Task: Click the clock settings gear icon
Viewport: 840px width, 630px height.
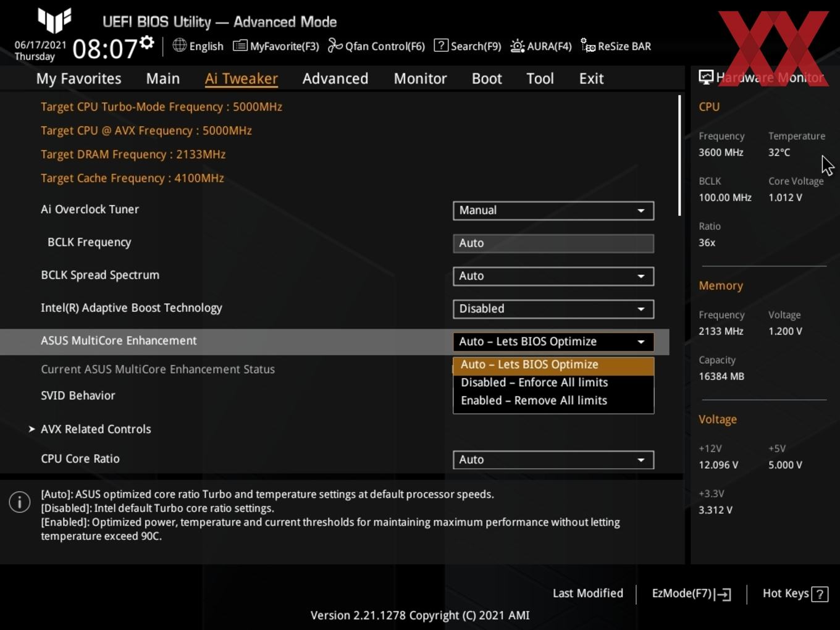Action: click(146, 43)
